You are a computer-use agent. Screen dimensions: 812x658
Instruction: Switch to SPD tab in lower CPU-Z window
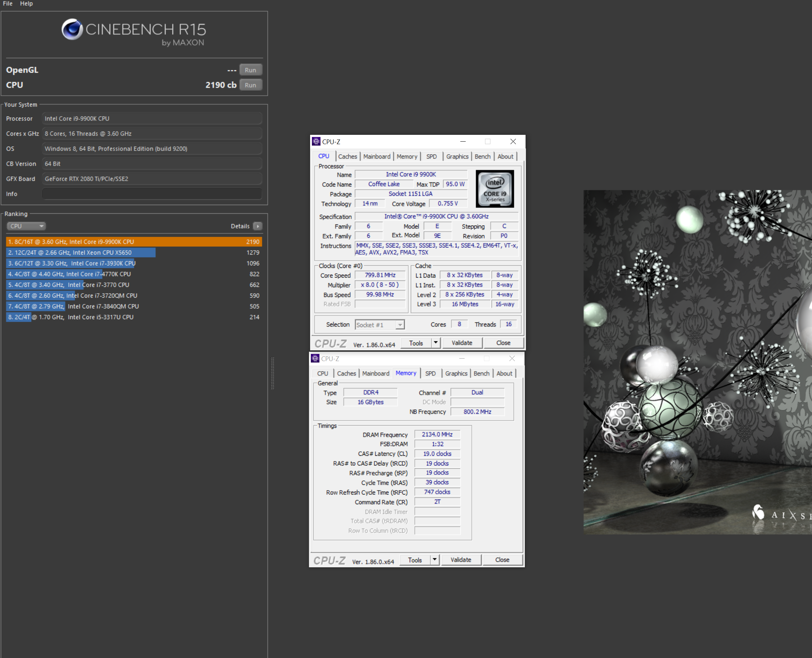coord(430,374)
